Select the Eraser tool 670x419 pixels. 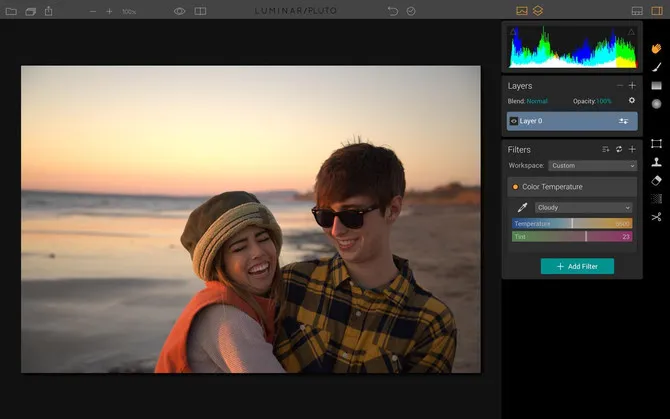point(656,180)
